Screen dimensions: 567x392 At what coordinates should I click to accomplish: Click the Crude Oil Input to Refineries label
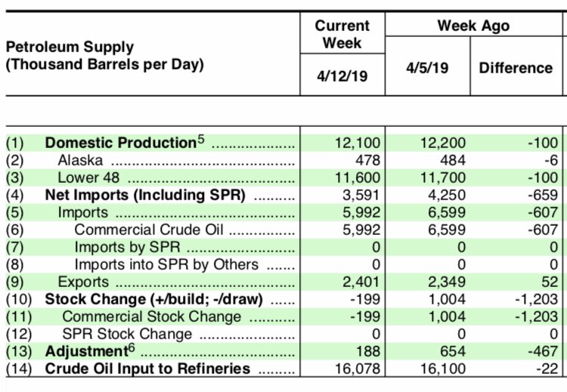(147, 369)
